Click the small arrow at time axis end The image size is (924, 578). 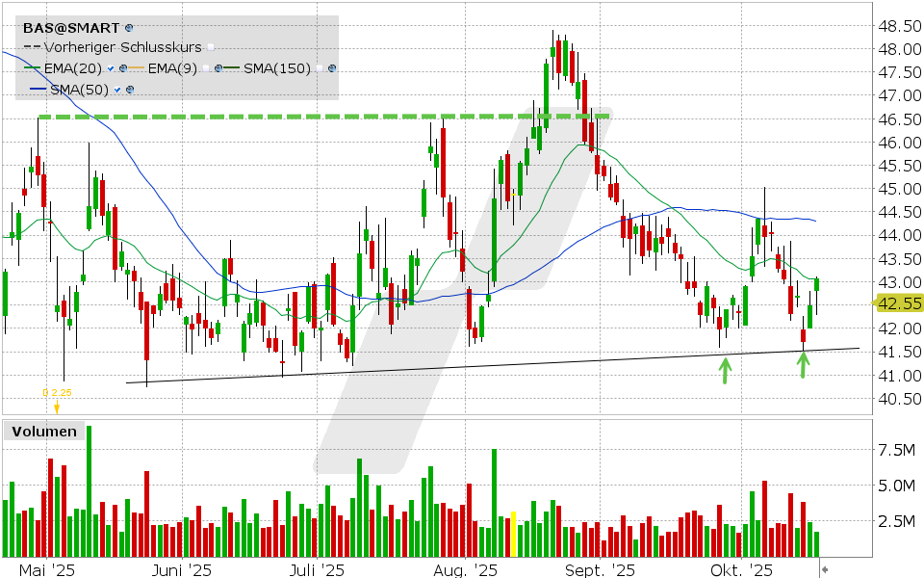(824, 570)
